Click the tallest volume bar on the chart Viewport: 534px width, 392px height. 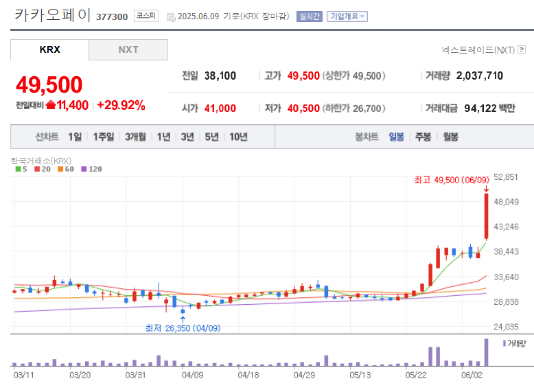[487, 352]
